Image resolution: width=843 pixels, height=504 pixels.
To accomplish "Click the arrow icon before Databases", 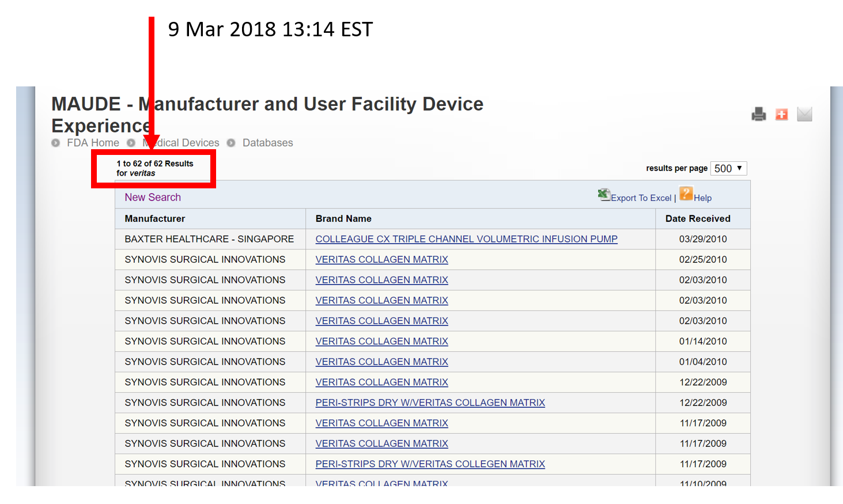I will point(230,143).
